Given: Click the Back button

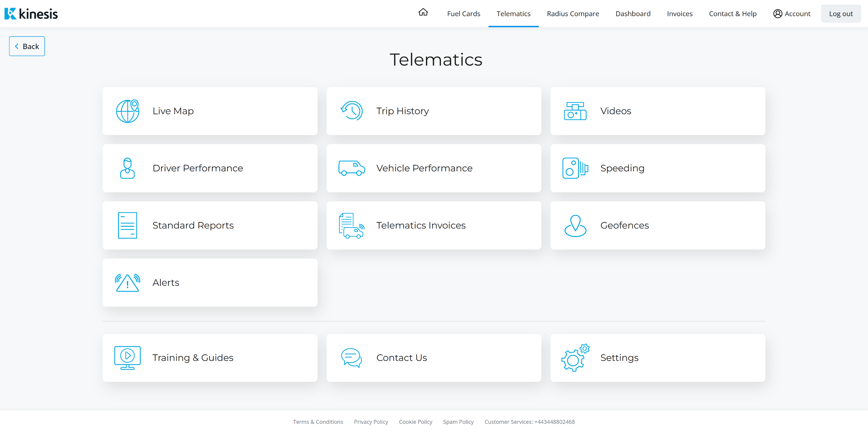Looking at the screenshot, I should click(27, 46).
